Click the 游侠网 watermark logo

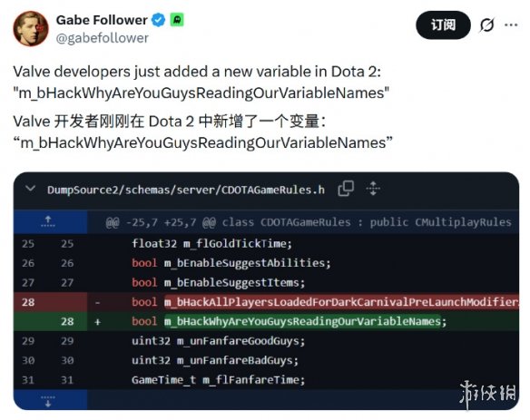487,394
